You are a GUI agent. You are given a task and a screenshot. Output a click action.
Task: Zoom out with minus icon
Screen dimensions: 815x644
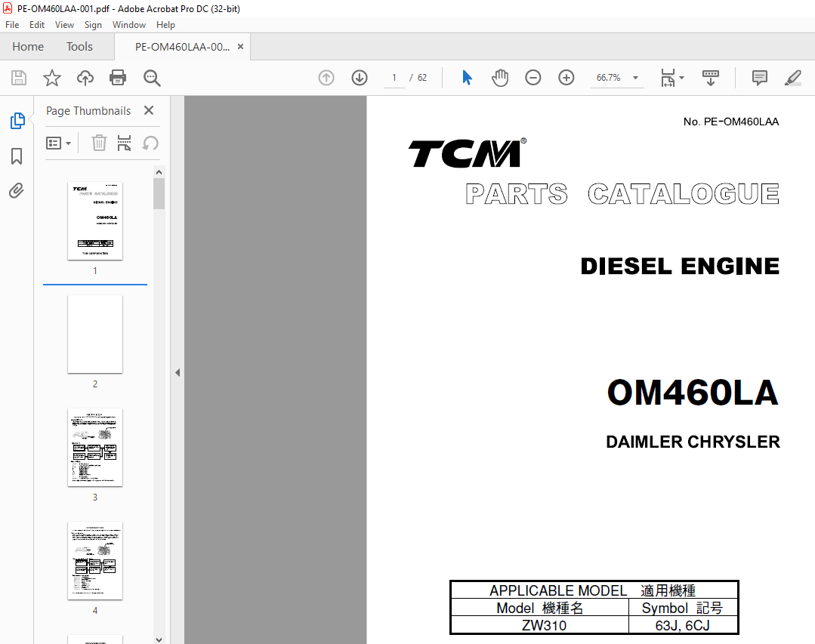tap(533, 78)
